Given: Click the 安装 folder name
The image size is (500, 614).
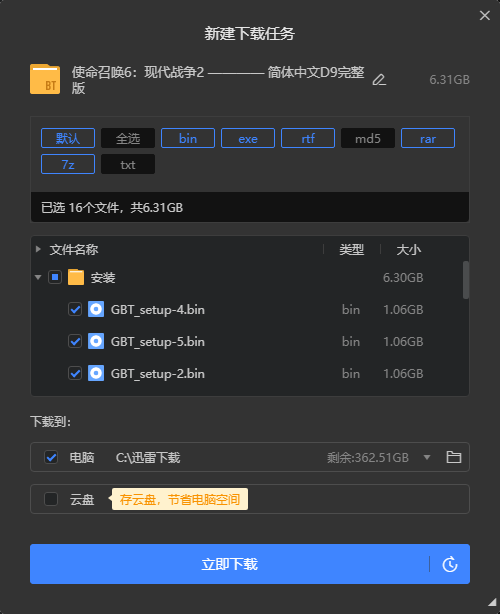Looking at the screenshot, I should click(x=103, y=278).
